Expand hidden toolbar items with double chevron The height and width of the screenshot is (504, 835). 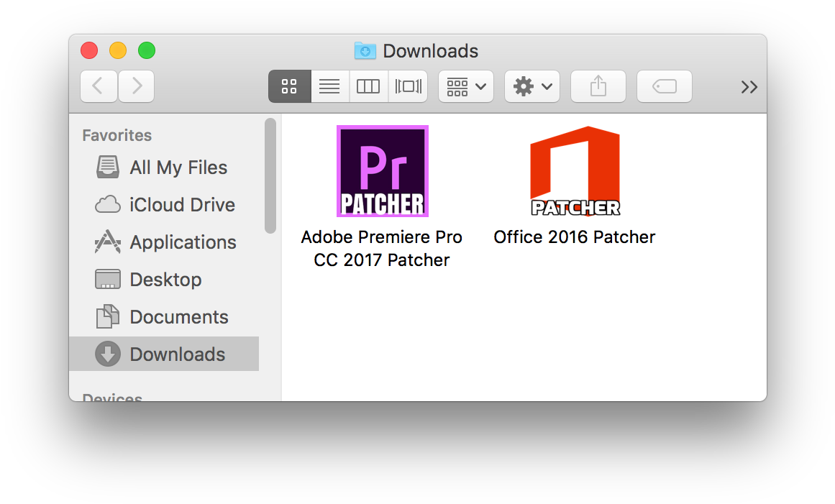(x=749, y=87)
